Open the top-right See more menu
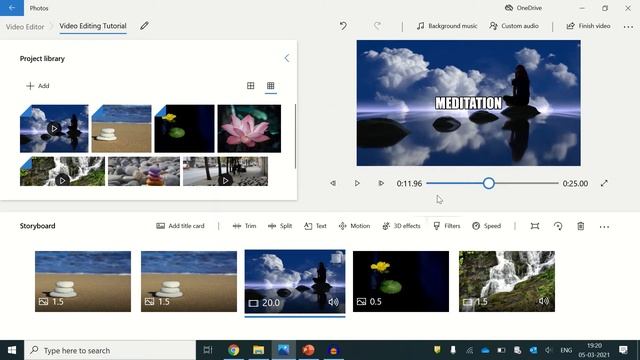This screenshot has width=640, height=360. [x=628, y=27]
